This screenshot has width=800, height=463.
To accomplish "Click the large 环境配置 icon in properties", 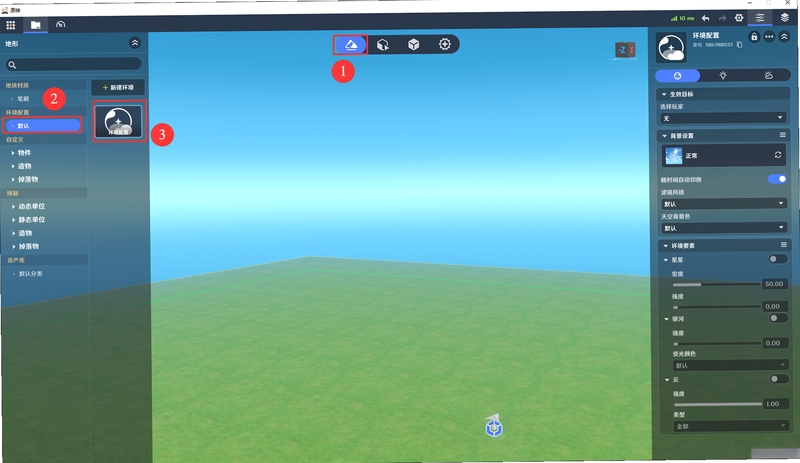I will [671, 48].
